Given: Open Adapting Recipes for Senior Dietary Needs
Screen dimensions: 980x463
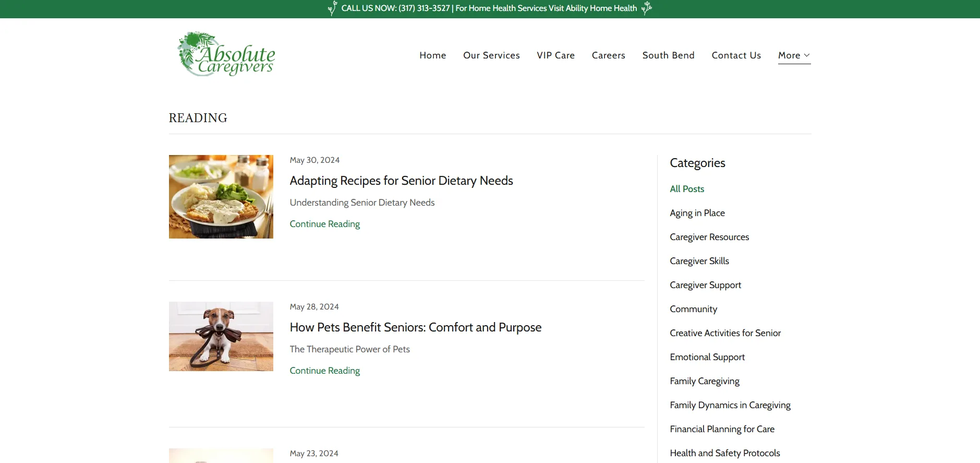Looking at the screenshot, I should click(401, 181).
